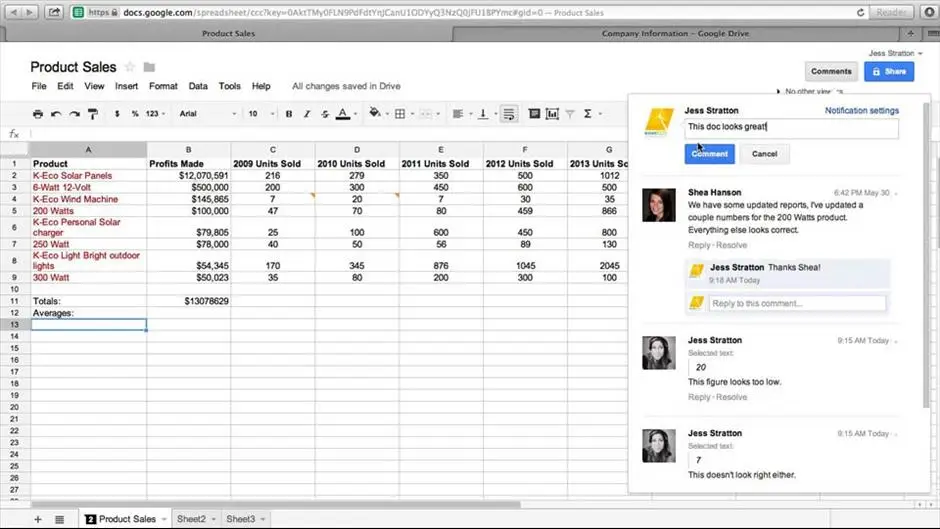940x529 pixels.
Task: Click the Reader button in address bar
Action: pos(891,12)
